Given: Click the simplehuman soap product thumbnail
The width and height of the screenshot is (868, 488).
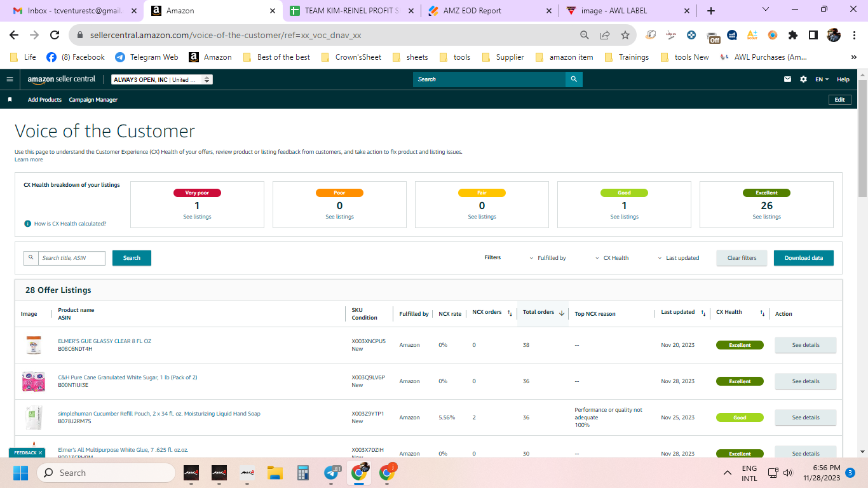Looking at the screenshot, I should click(33, 417).
